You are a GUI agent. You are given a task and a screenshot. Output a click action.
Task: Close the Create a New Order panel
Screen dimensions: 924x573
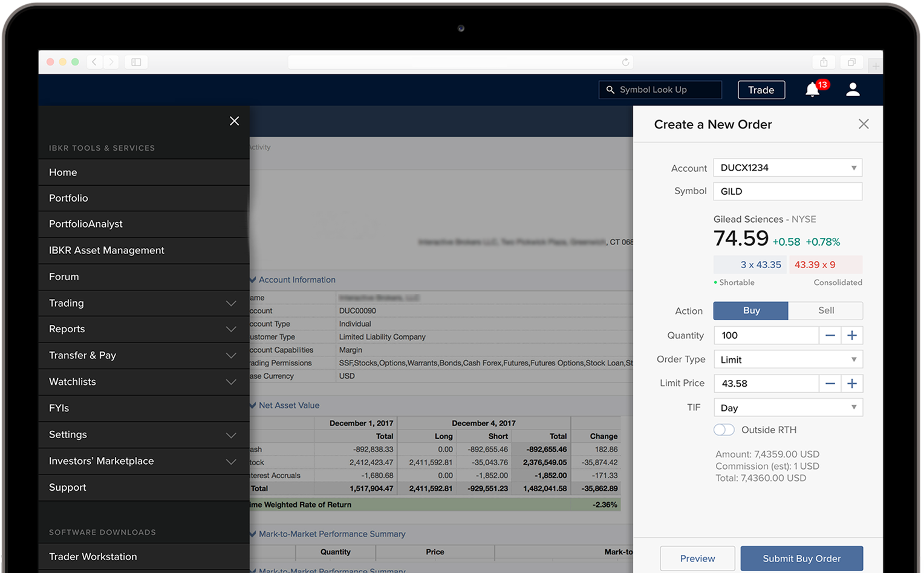[864, 124]
